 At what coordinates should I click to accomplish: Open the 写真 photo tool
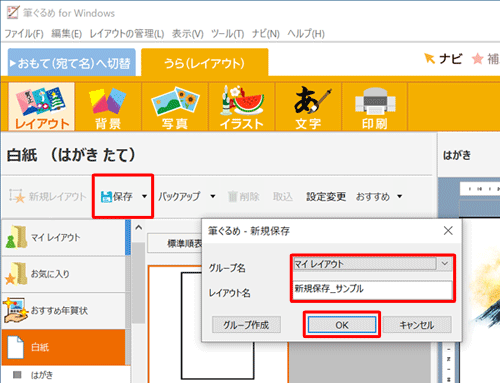click(175, 107)
